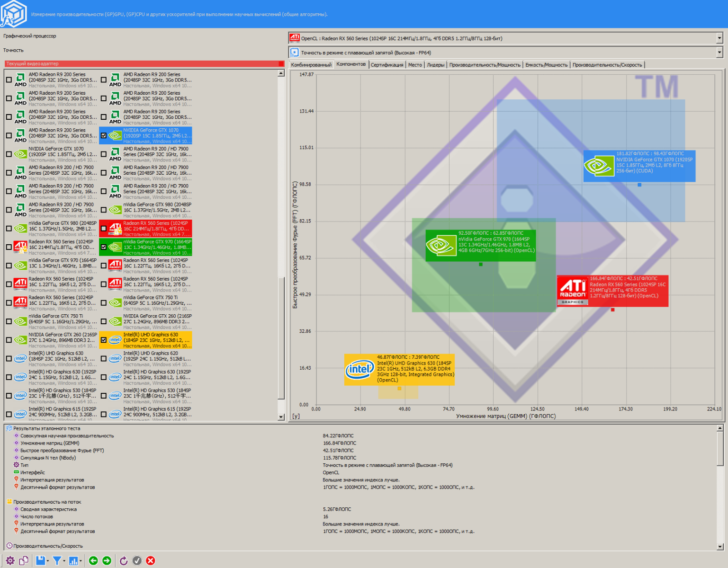This screenshot has width=728, height=568.
Task: Uncheck the green nVidia GeForce GTX 970 entry
Action: tap(104, 247)
